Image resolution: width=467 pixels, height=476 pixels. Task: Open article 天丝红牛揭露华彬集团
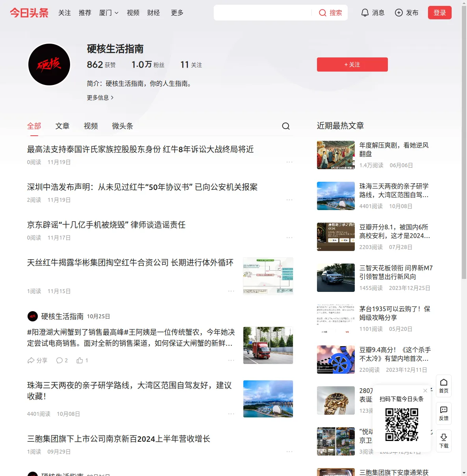click(x=130, y=262)
